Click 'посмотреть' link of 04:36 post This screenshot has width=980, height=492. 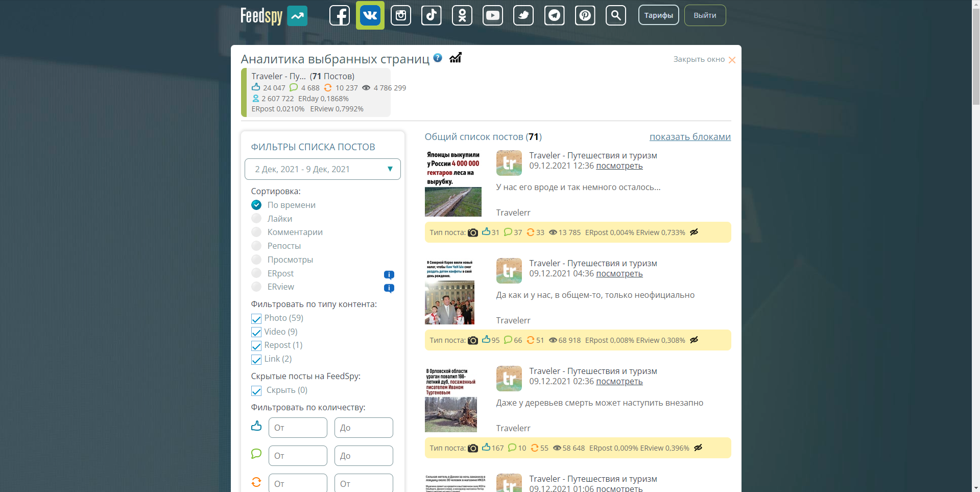(x=619, y=273)
